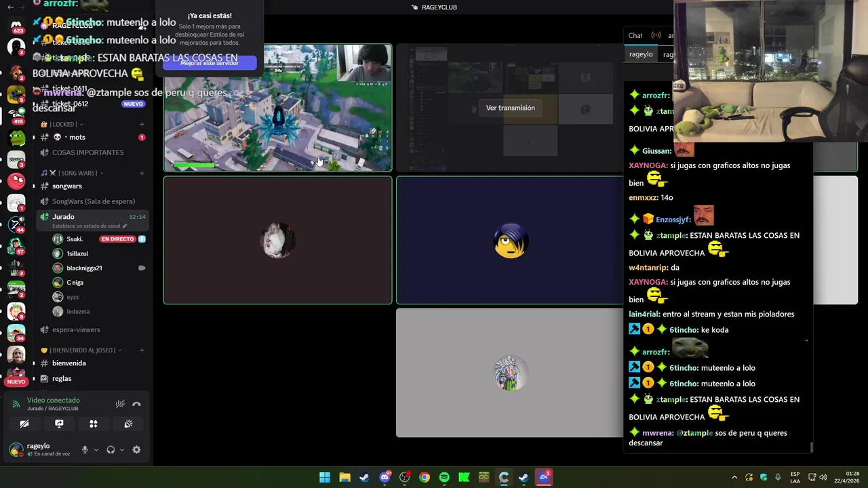
Task: Open the stereo server icon
Action: (16, 161)
